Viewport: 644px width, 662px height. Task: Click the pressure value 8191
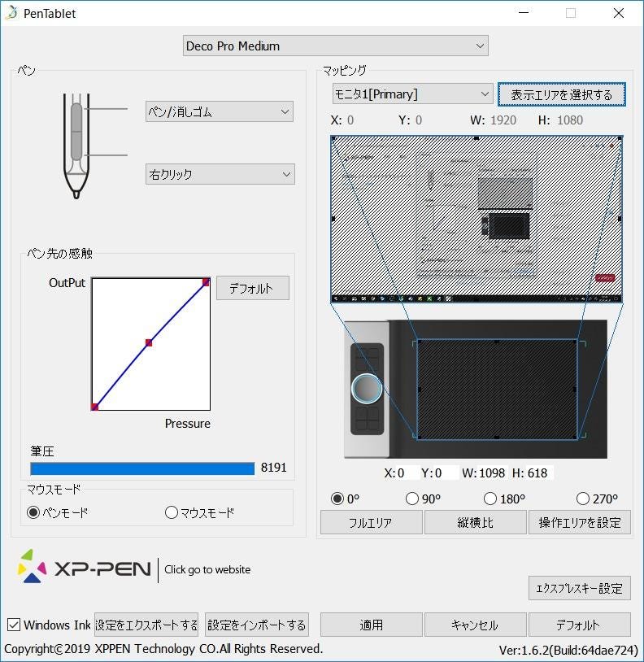pos(273,468)
